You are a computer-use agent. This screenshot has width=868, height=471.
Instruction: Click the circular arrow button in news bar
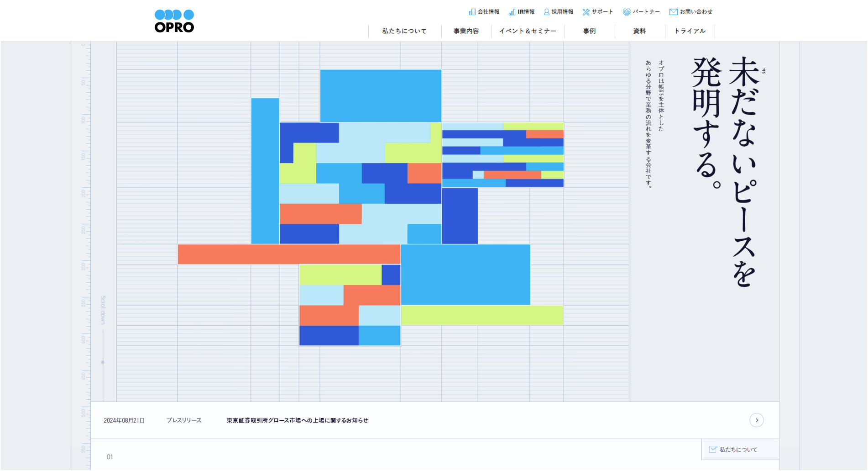pyautogui.click(x=756, y=420)
